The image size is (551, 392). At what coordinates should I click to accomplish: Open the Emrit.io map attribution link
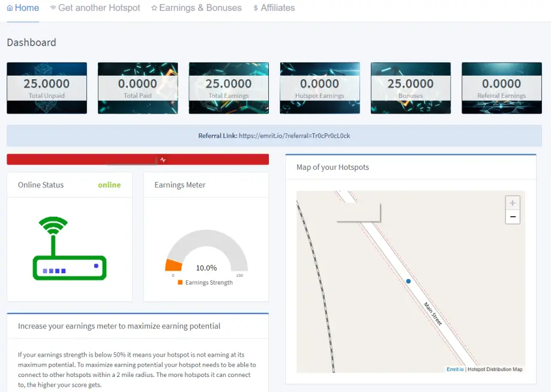click(x=455, y=369)
